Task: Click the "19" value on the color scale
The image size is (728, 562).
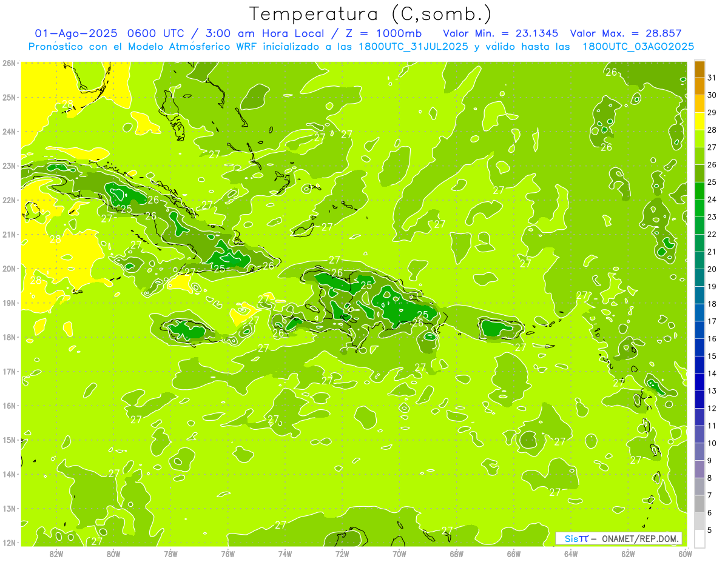Action: pos(712,286)
